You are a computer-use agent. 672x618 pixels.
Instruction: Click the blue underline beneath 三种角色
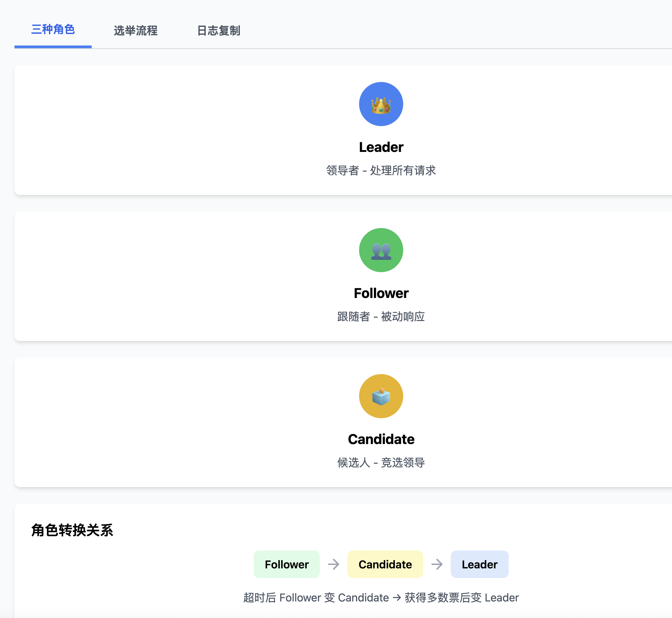pos(53,47)
